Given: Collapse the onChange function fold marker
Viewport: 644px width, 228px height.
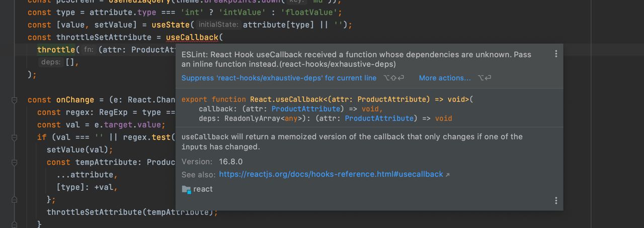Looking at the screenshot, I should point(15,100).
